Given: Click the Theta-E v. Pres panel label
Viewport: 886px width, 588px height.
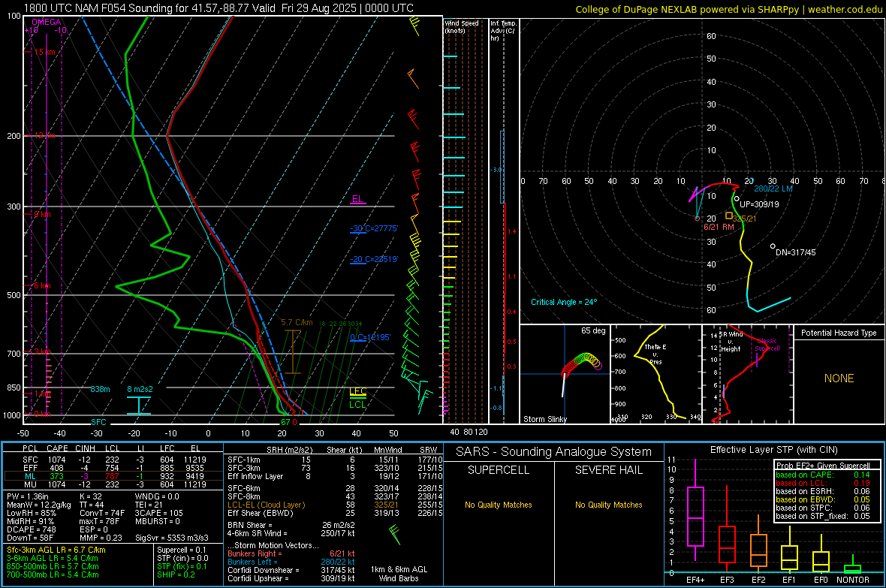Looking at the screenshot, I should (655, 354).
